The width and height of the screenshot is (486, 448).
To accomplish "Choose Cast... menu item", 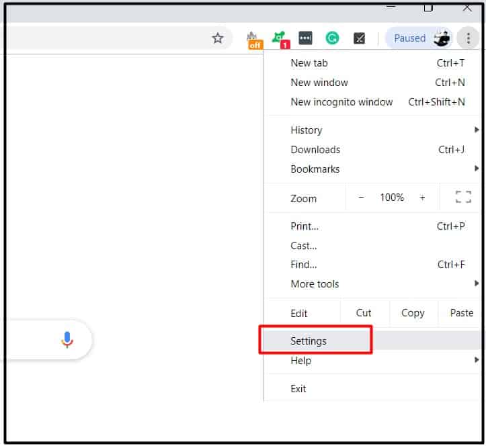I will click(x=372, y=246).
